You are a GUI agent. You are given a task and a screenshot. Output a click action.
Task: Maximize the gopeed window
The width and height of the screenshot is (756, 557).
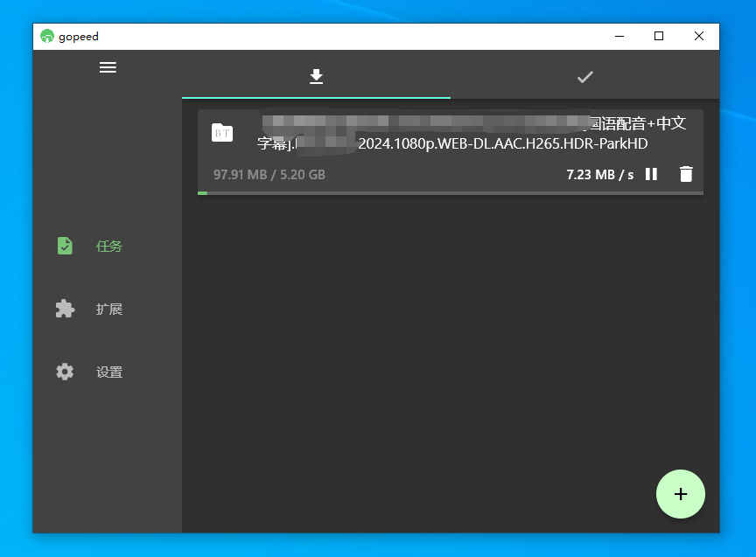click(x=659, y=36)
